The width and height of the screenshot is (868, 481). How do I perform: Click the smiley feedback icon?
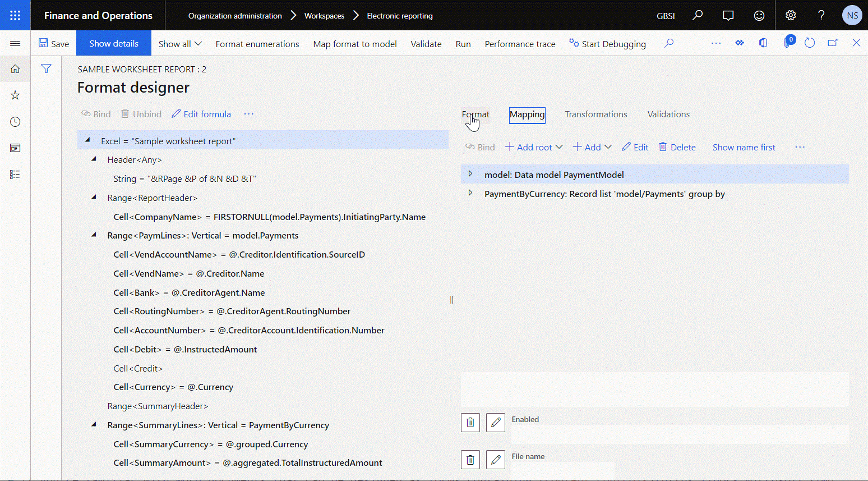(759, 15)
